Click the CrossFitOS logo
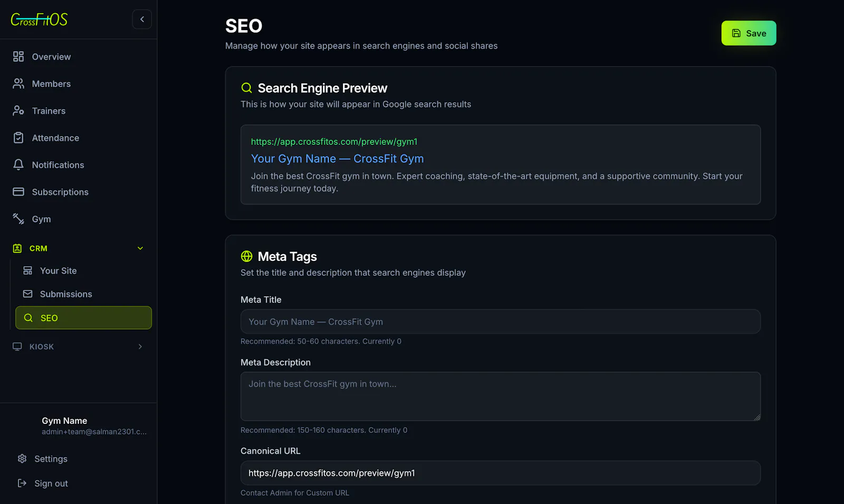This screenshot has width=844, height=504. (x=39, y=20)
